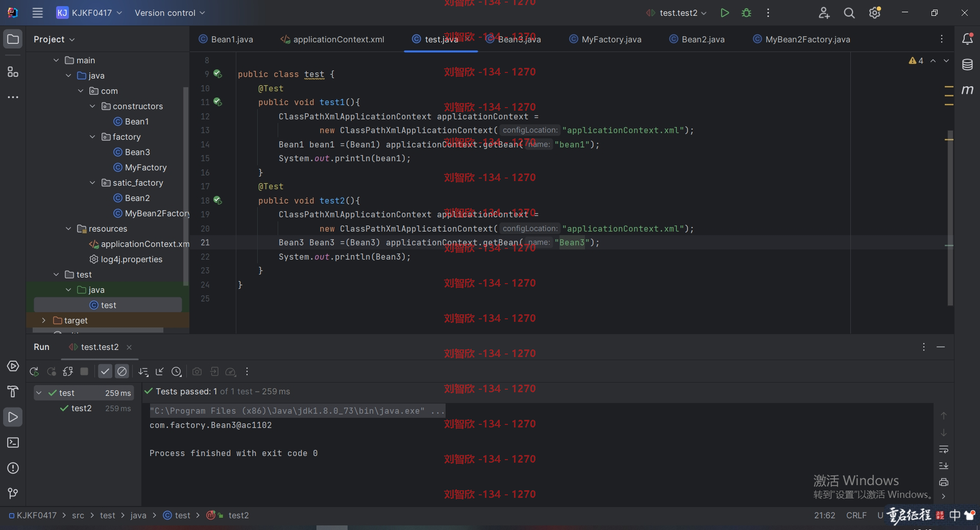Toggle Show Ignored tests button
The image size is (980, 530).
[x=122, y=372]
